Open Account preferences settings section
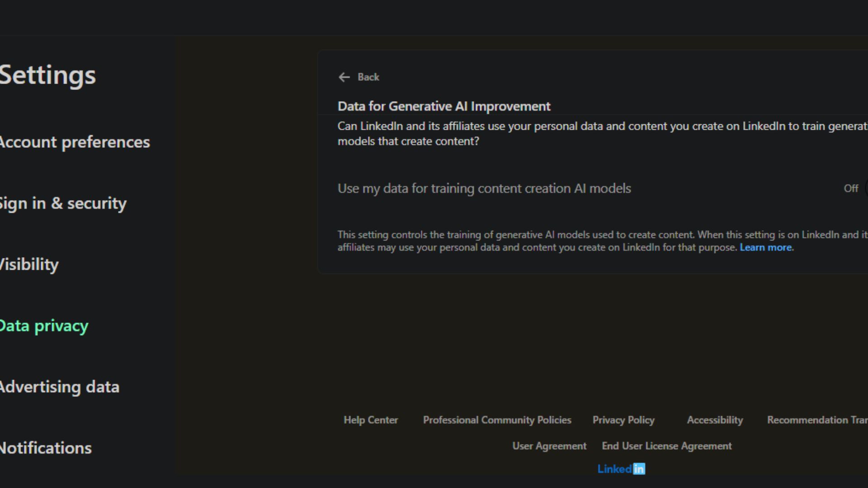868x488 pixels. click(75, 142)
